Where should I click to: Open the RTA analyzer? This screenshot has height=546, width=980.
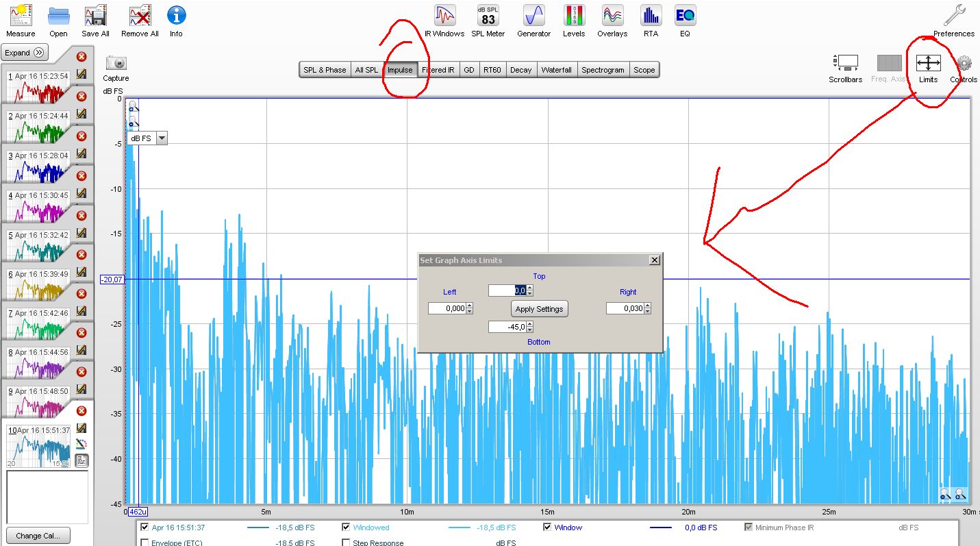(651, 21)
